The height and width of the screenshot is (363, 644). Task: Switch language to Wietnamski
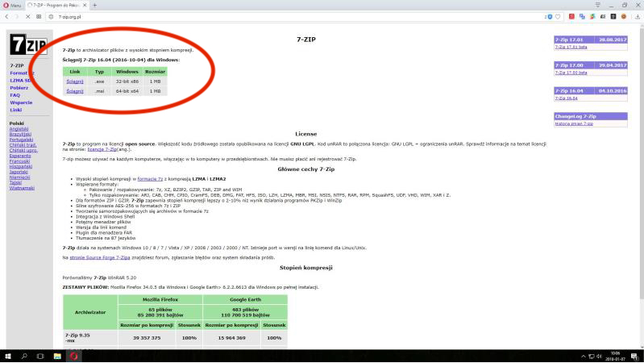tap(22, 188)
